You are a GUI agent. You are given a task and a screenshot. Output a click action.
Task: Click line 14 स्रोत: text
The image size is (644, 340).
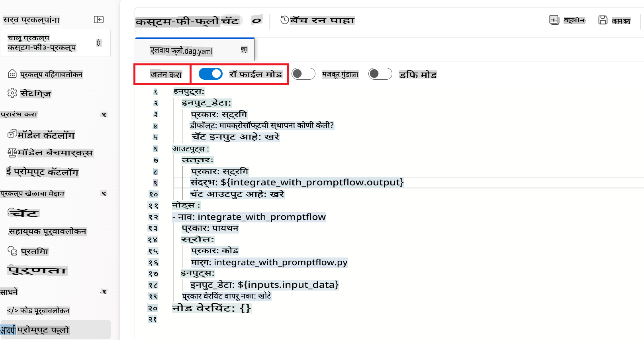(x=198, y=240)
